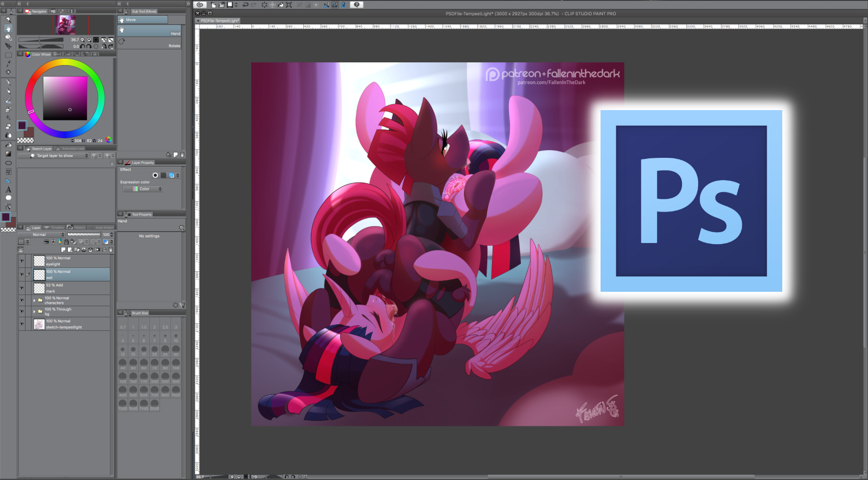Open the Save options arrow dropdown
This screenshot has height=480, width=868.
tap(236, 5)
